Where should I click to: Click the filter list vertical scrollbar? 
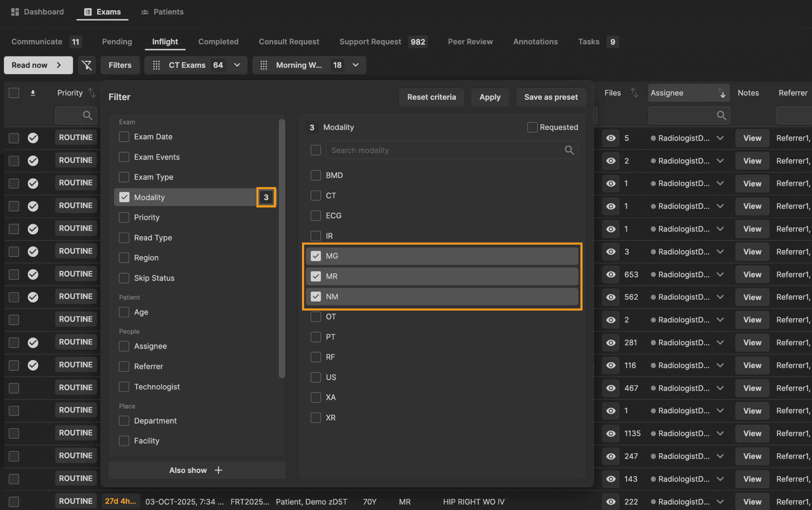coord(282,249)
